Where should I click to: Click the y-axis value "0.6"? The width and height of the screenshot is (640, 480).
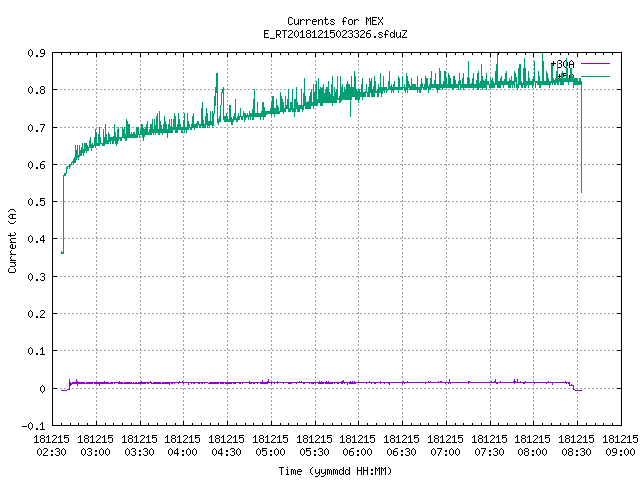tap(36, 165)
